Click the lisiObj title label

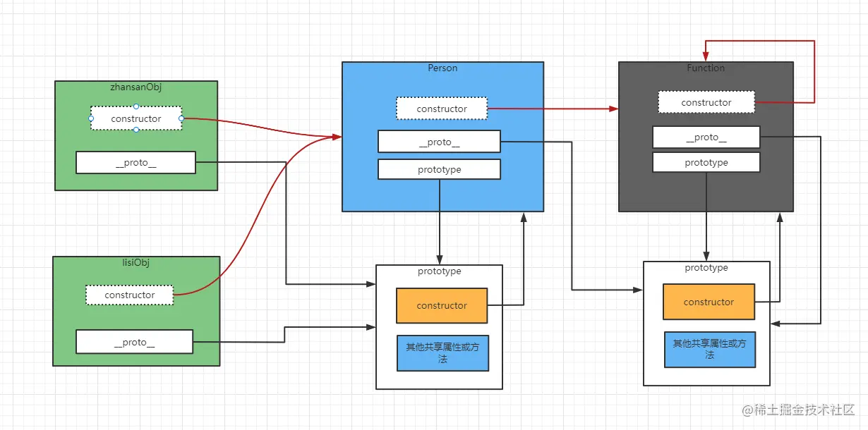[136, 262]
